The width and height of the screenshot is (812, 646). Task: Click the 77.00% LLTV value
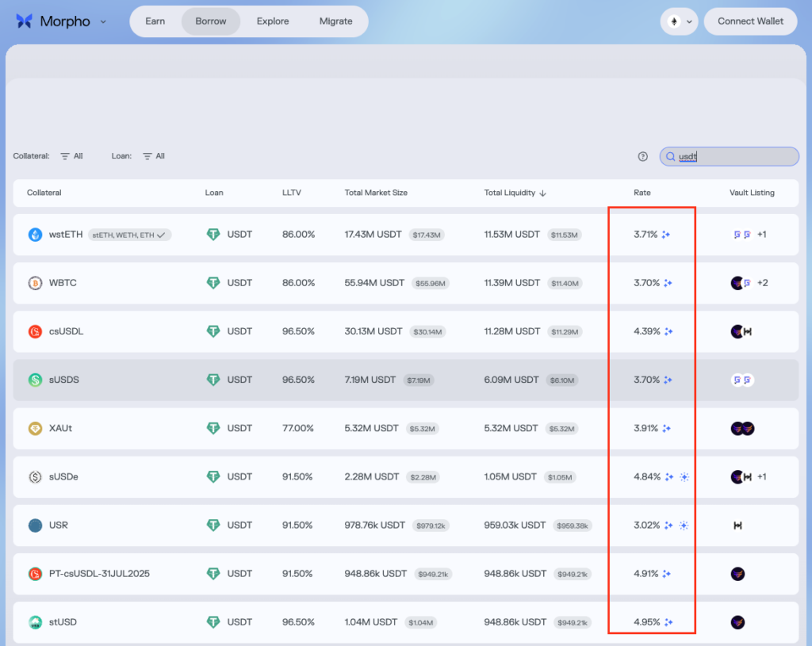tap(298, 428)
